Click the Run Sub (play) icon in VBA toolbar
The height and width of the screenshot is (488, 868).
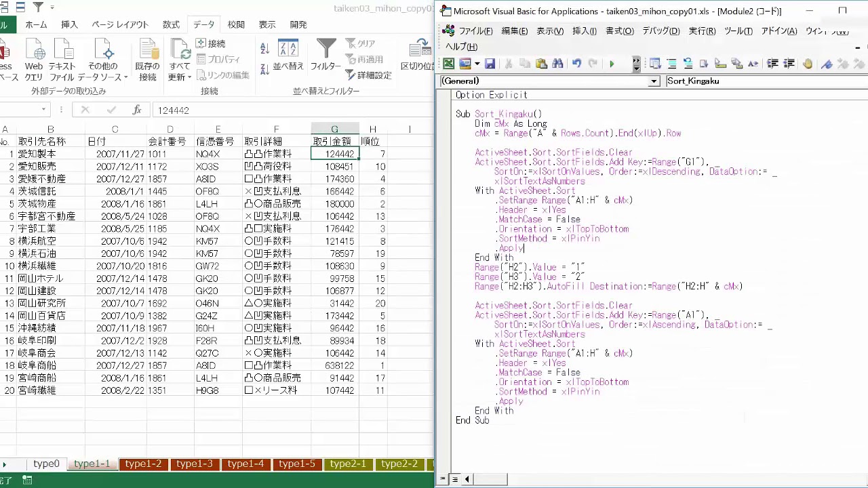coord(612,64)
